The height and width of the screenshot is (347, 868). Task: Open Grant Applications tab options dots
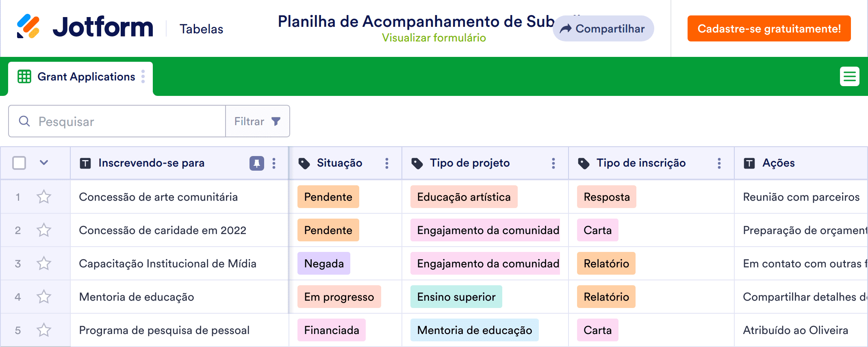pos(143,76)
